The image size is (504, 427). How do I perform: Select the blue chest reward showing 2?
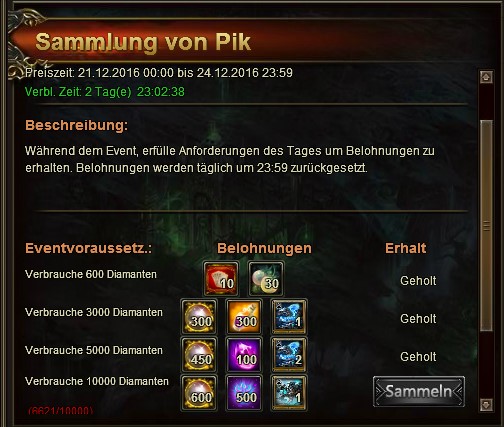289,355
